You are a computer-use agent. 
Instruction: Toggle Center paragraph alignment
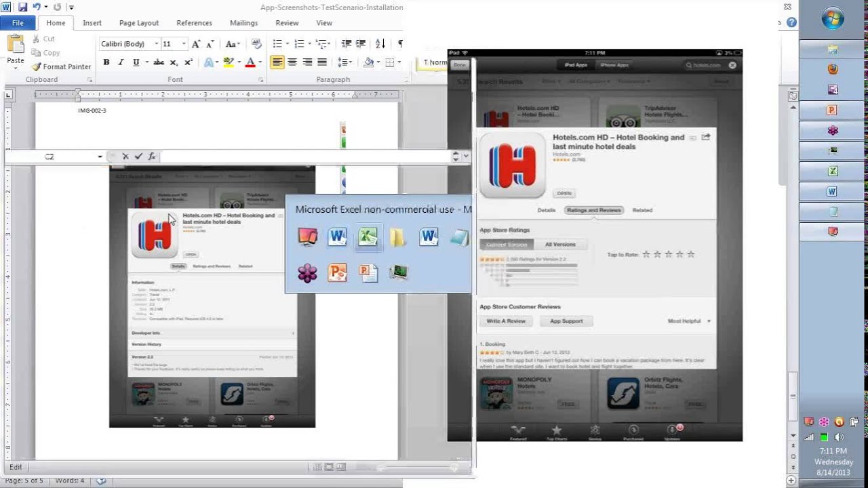[292, 62]
